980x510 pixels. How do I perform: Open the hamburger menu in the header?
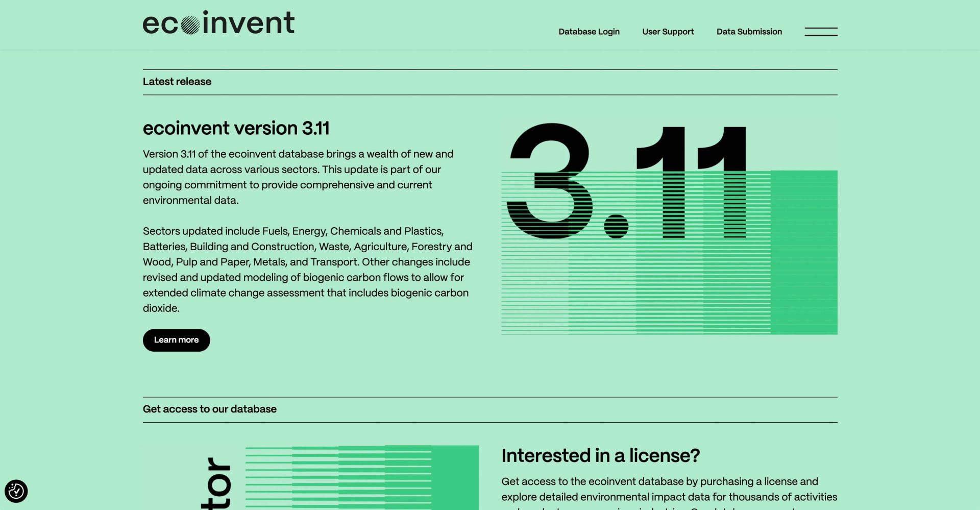coord(821,32)
